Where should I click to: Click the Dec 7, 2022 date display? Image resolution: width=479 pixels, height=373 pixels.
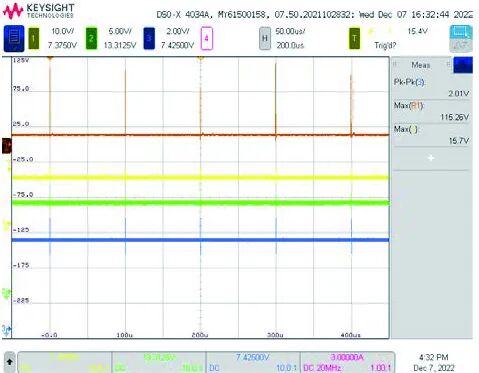tap(434, 368)
